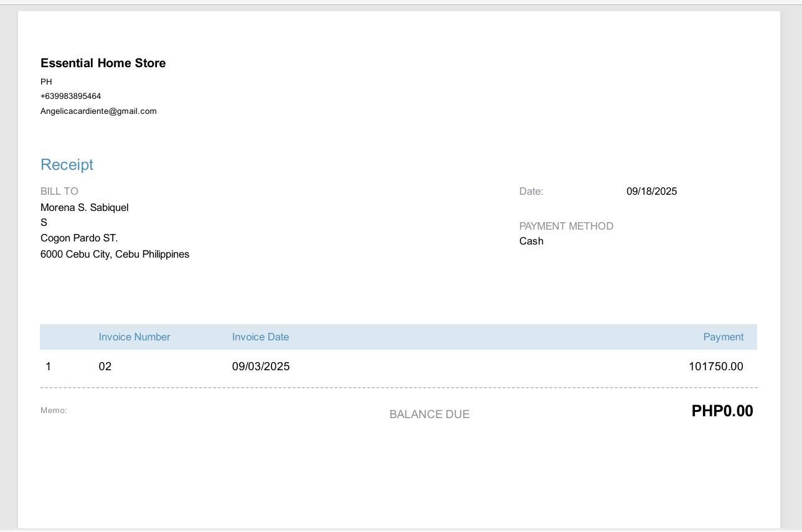Click the phone number +639983895464
802x532 pixels.
70,96
